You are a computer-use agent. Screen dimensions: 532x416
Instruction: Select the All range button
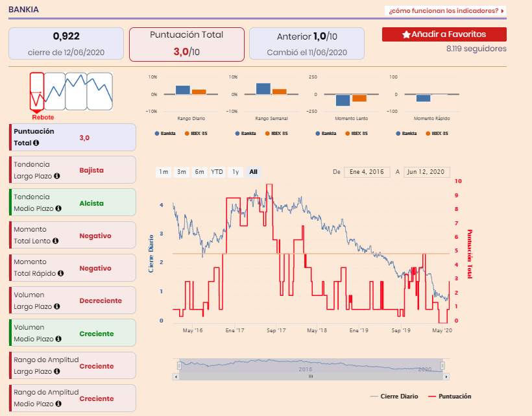tap(254, 172)
